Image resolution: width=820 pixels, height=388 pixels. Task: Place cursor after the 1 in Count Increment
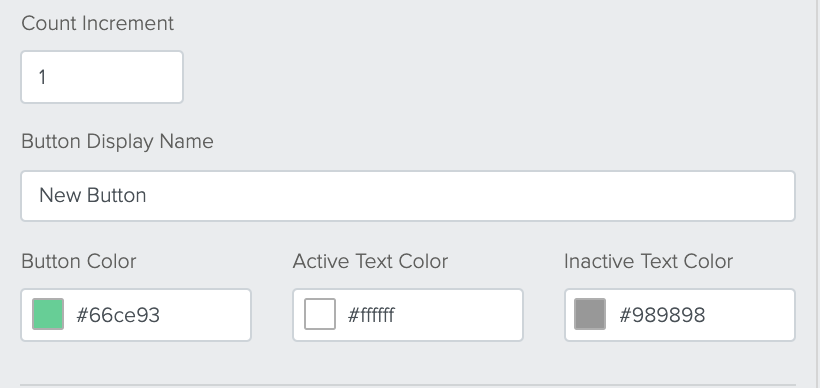48,77
